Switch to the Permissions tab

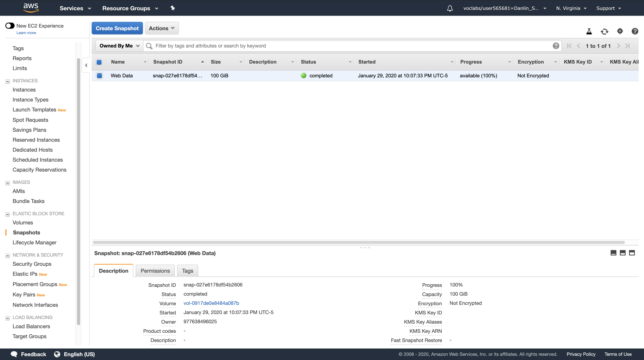(x=155, y=271)
